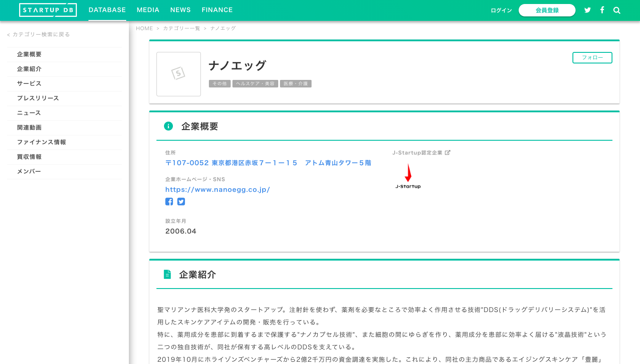Open the MEDIA tab

[x=148, y=10]
